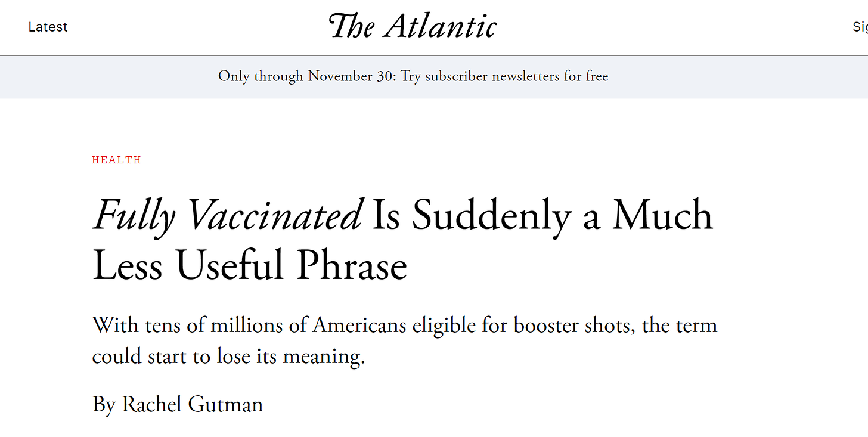Open the HEALTH section label
Screen dimensions: 868x437
click(x=116, y=160)
